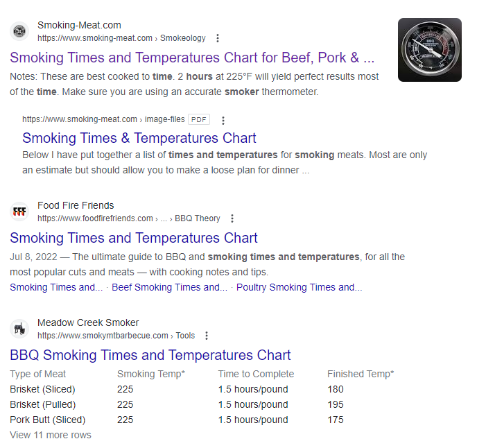Follow the 'Beef Smoking Times and...' sitelink
This screenshot has width=486, height=448.
tap(169, 287)
